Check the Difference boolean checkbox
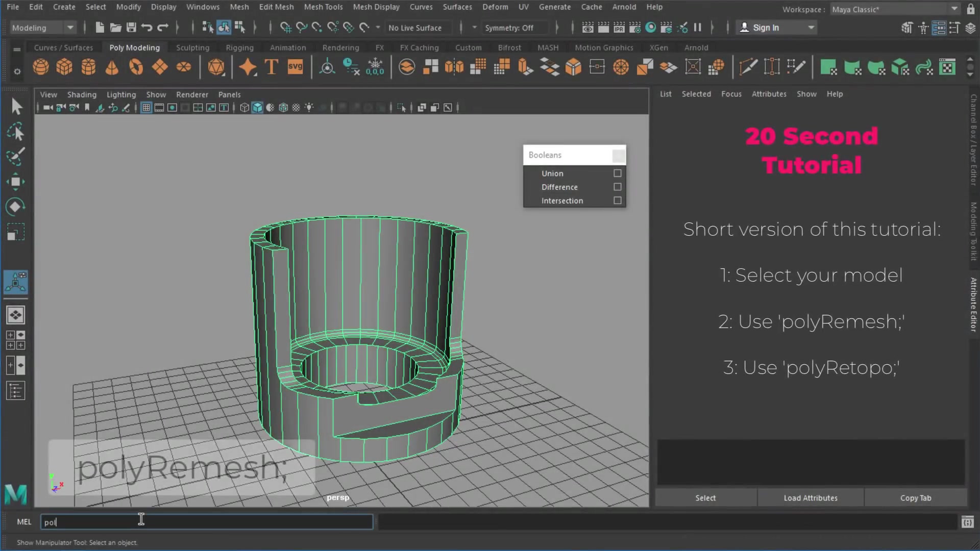This screenshot has width=980, height=551. coord(617,187)
